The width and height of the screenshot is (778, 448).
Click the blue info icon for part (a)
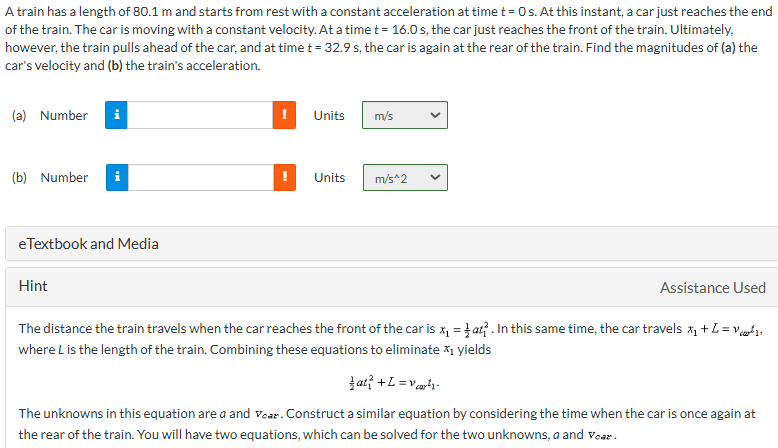118,115
